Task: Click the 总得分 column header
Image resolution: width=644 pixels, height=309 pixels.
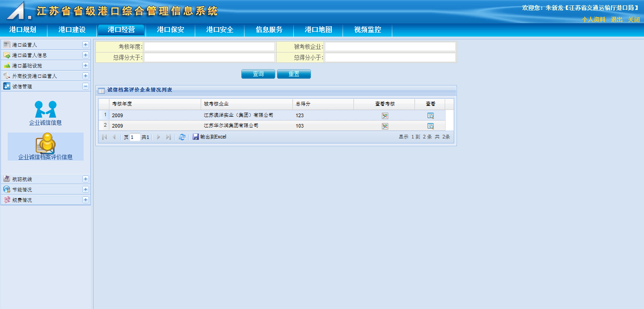Action: (323, 104)
